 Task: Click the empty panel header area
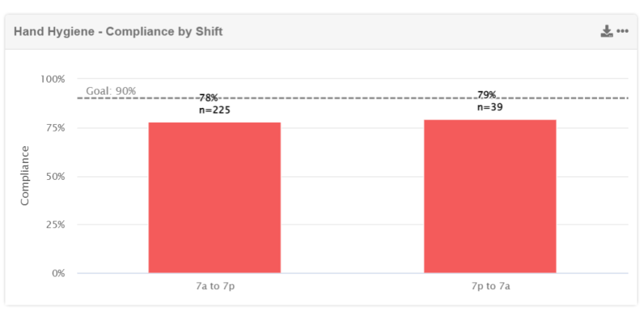[x=402, y=32]
